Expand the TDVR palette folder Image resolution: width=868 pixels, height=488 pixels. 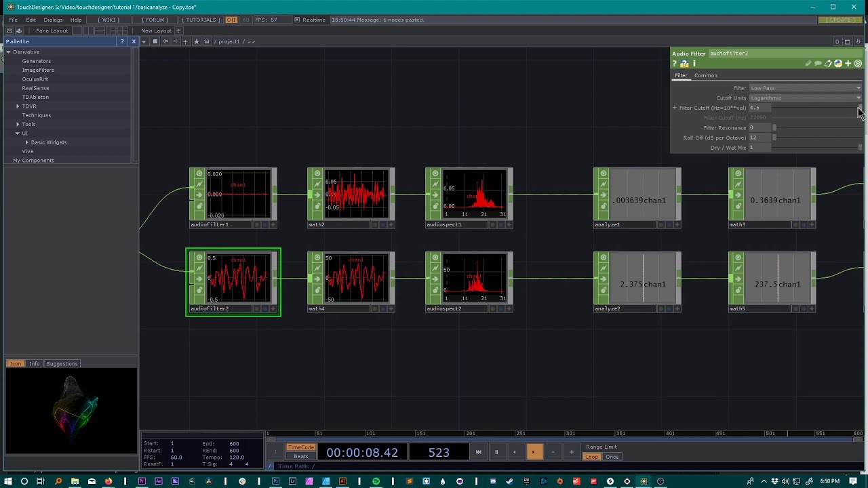[x=18, y=106]
